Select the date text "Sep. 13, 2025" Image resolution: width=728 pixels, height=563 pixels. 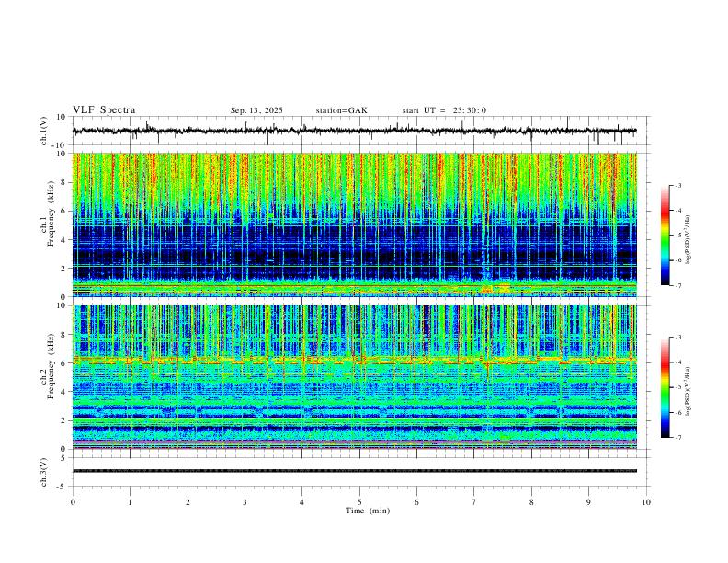click(256, 110)
